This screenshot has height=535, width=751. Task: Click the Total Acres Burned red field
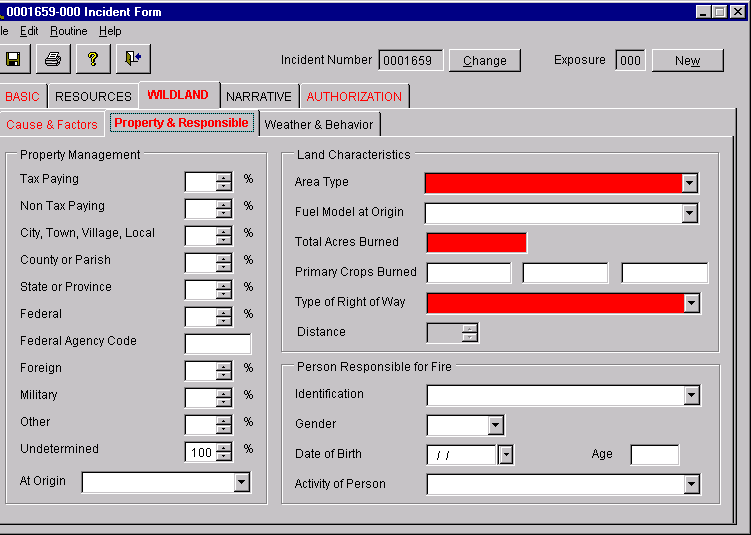[x=476, y=243]
